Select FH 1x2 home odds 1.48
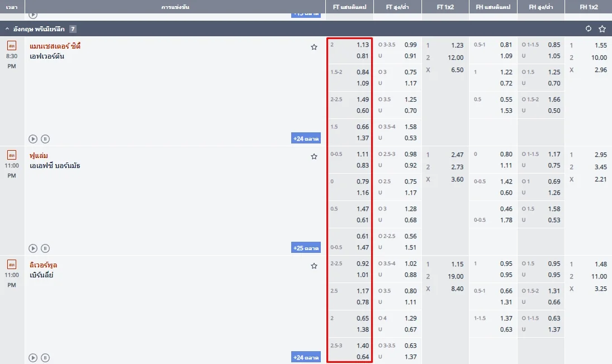This screenshot has height=364, width=612. 601,264
